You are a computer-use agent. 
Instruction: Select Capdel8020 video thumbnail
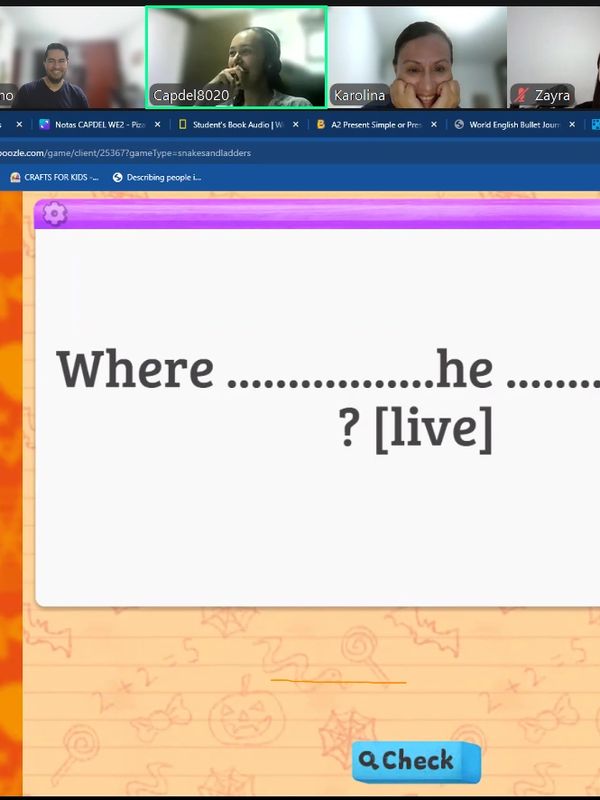pyautogui.click(x=237, y=57)
